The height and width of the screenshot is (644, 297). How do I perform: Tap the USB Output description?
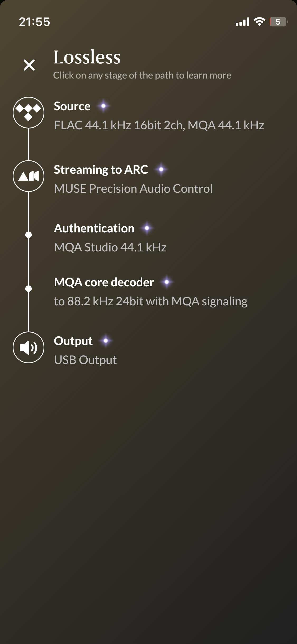point(85,360)
